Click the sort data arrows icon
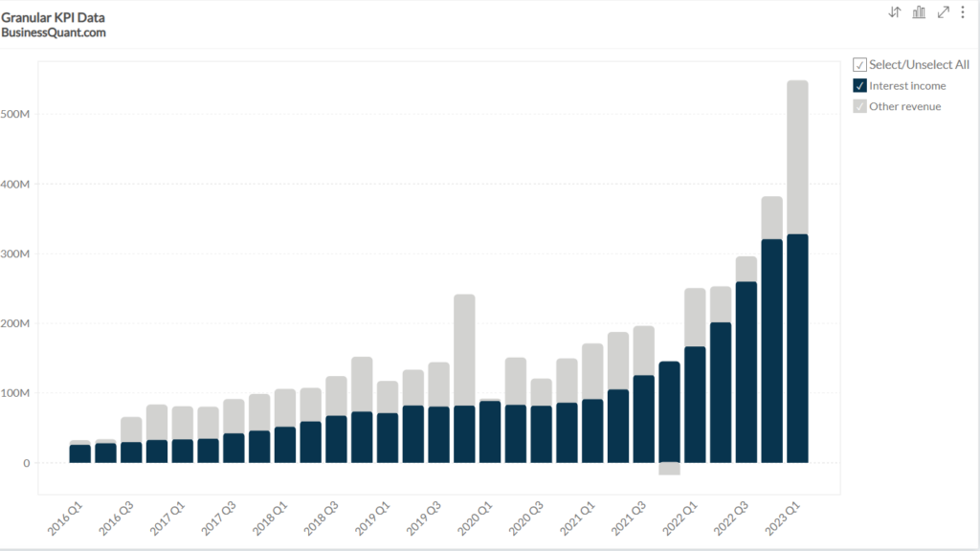 click(x=894, y=11)
